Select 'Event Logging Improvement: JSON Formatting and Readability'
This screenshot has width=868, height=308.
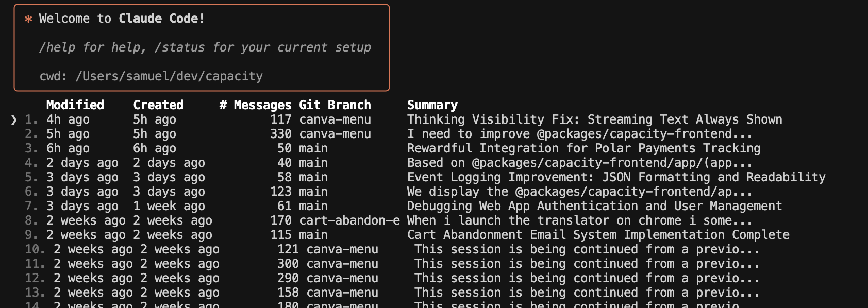click(x=616, y=177)
